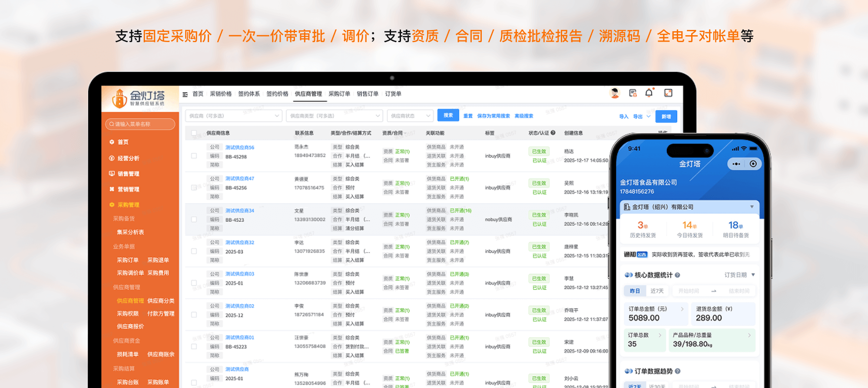Viewport: 868px width, 388px height.
Task: Switch to the 销售订单 tab
Action: 368,94
